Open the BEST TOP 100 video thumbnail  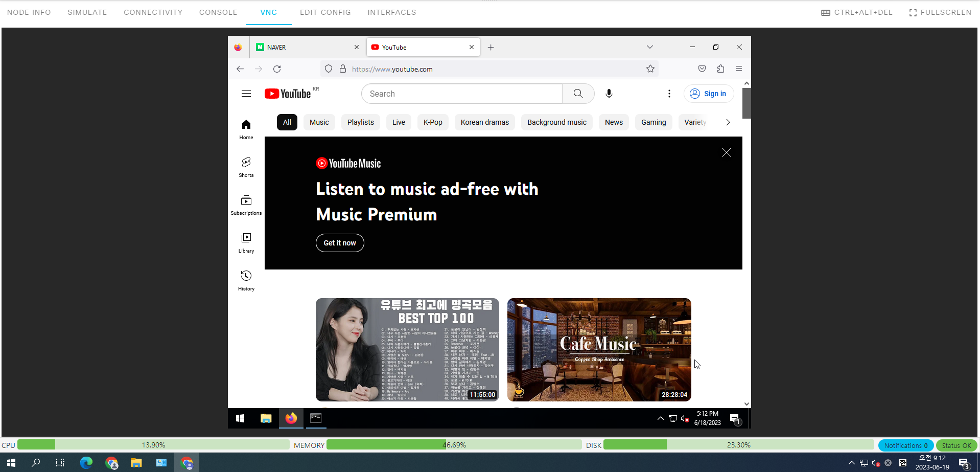tap(407, 350)
